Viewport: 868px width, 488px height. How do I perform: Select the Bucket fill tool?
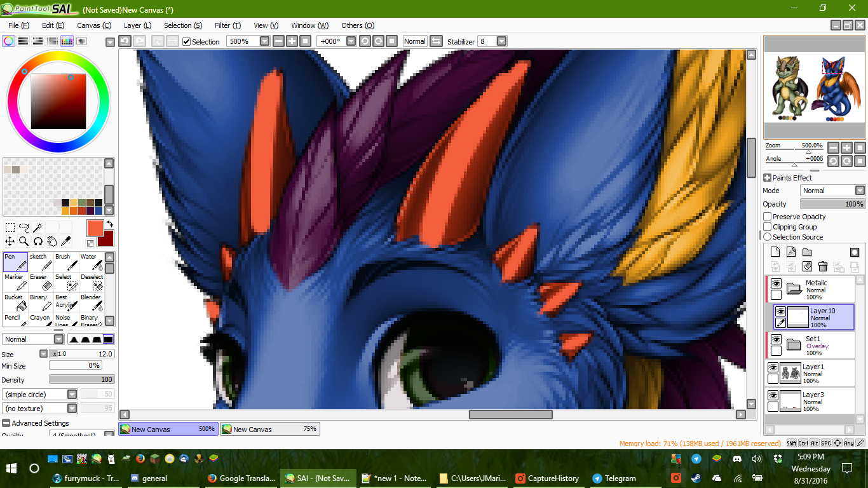(15, 302)
